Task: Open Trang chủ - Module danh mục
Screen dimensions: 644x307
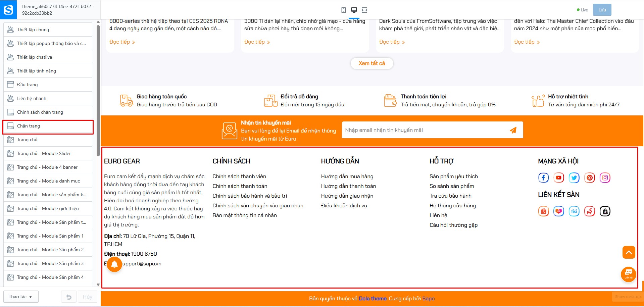Action: [48, 181]
